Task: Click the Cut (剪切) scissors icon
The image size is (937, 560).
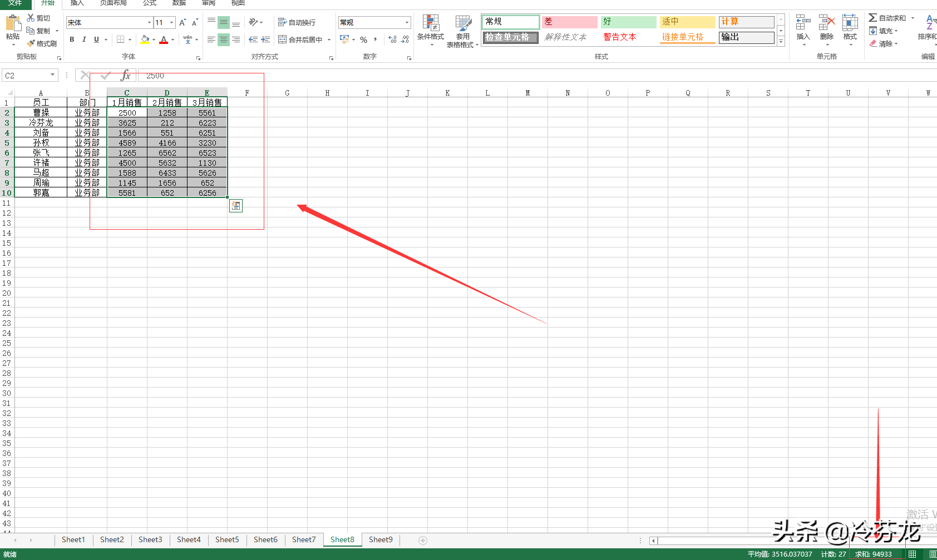Action: pyautogui.click(x=31, y=18)
